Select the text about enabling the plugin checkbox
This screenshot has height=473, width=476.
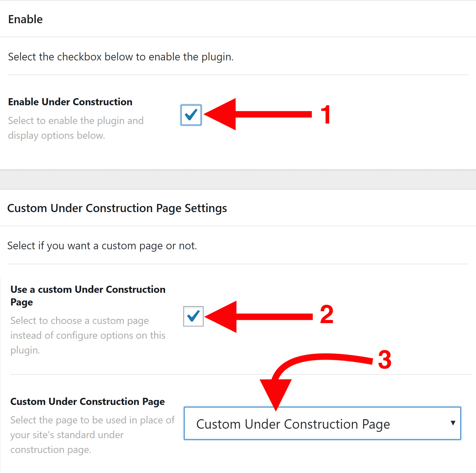121,57
